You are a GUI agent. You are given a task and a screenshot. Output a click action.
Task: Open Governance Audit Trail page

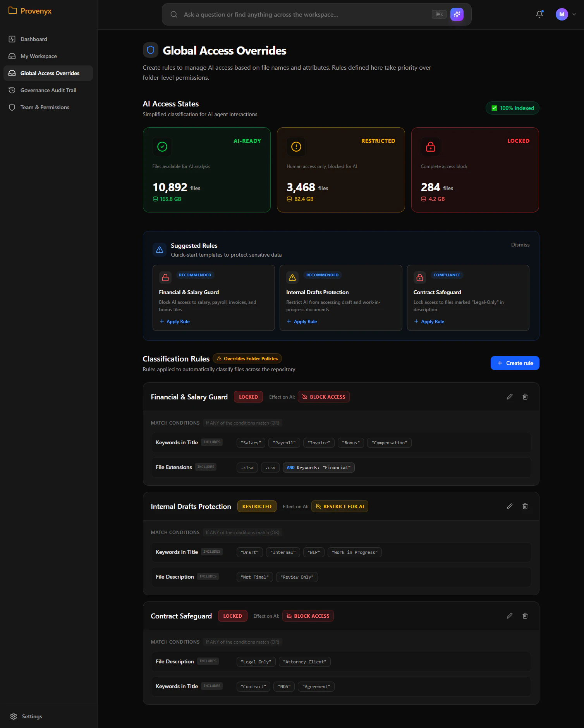tap(48, 90)
